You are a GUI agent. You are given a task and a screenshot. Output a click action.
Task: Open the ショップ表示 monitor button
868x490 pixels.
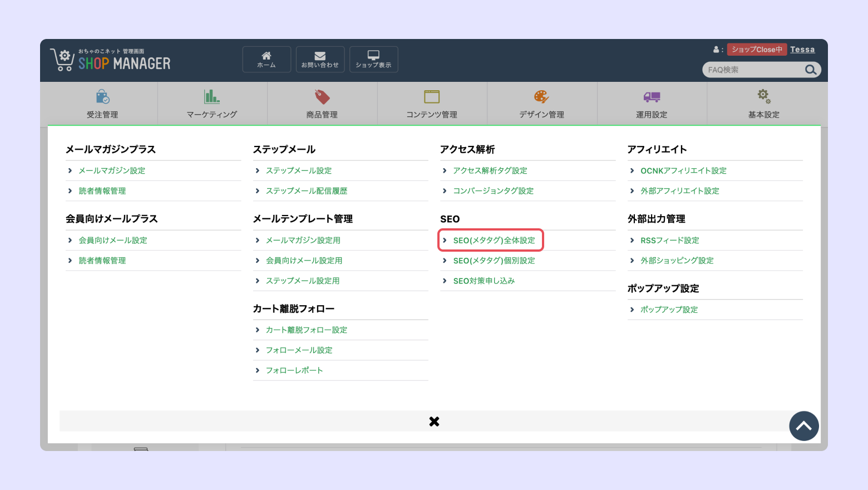373,60
